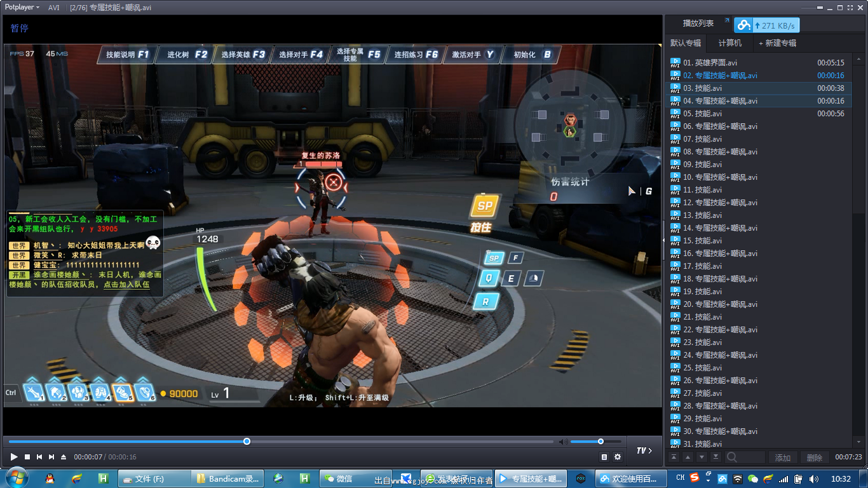Select playlist item 29. 技能.avi

click(x=759, y=419)
